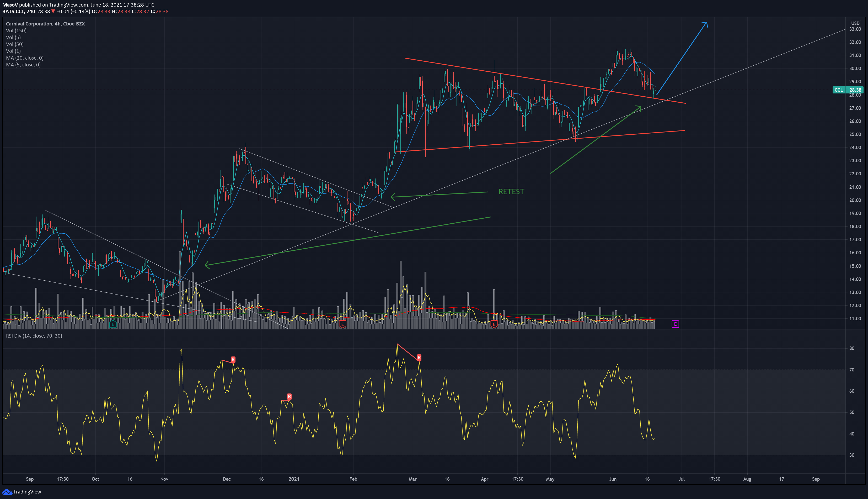Click the 30.00 price axis label

[855, 69]
